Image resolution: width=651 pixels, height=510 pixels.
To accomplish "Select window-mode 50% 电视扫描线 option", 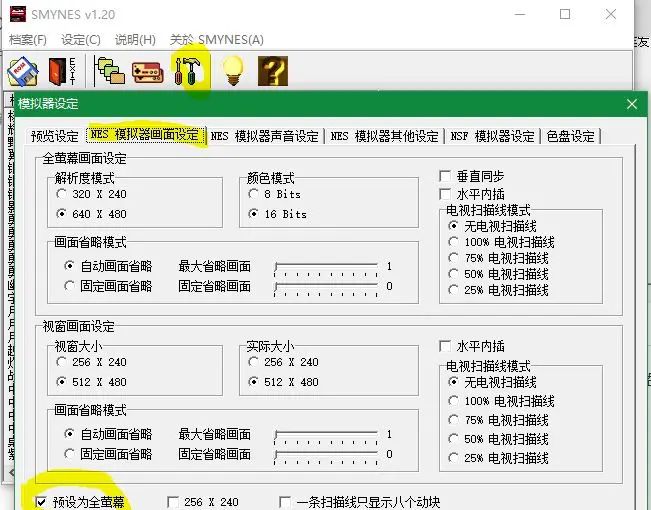I will click(498, 439).
